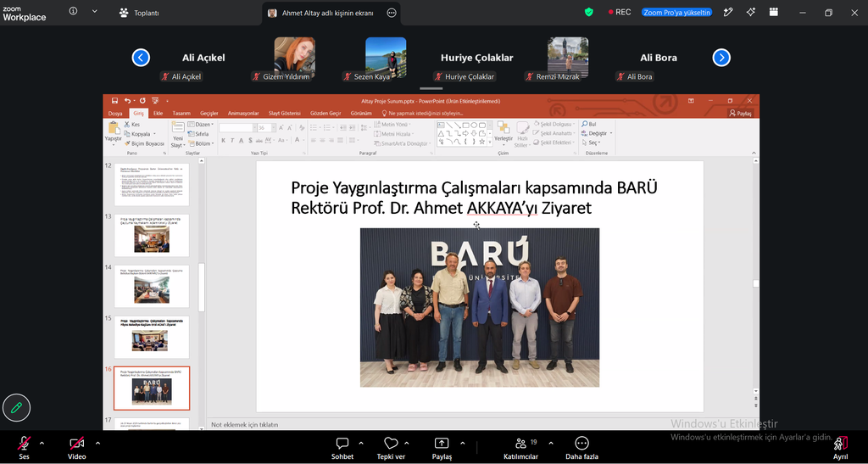Click the Sıfırla reset button
This screenshot has width=868, height=464.
(x=198, y=134)
